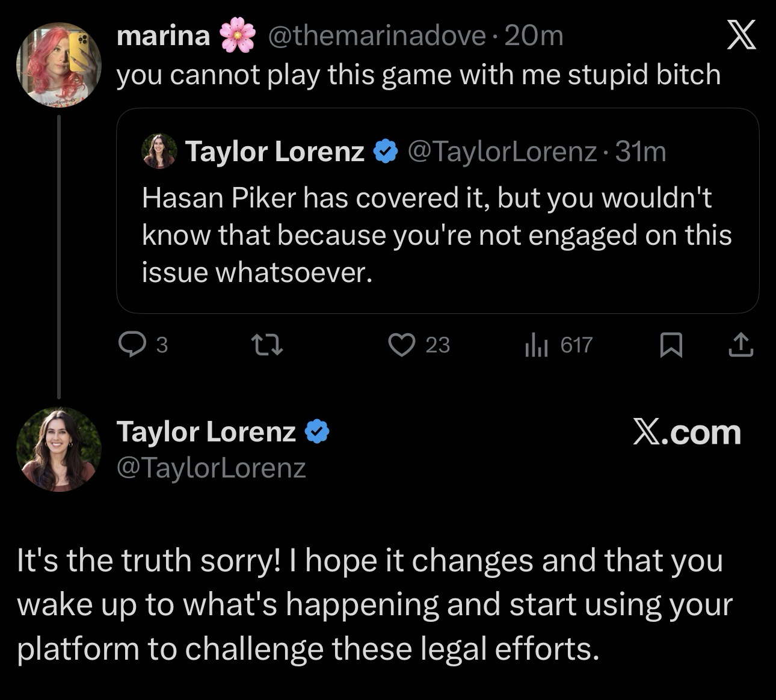776x700 pixels.
Task: Open quoted tweet about Hasan Piker
Action: tap(437, 235)
